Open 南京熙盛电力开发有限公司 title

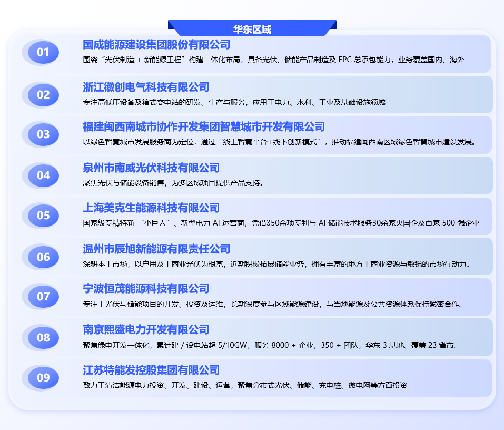[x=146, y=329]
